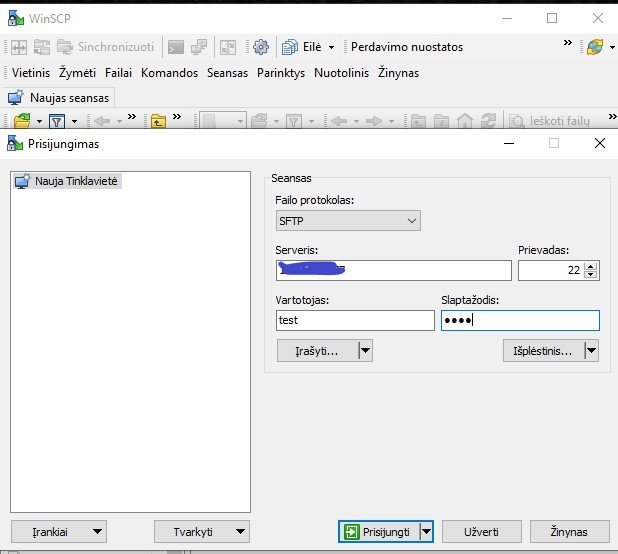Open the Failai menu

[118, 73]
